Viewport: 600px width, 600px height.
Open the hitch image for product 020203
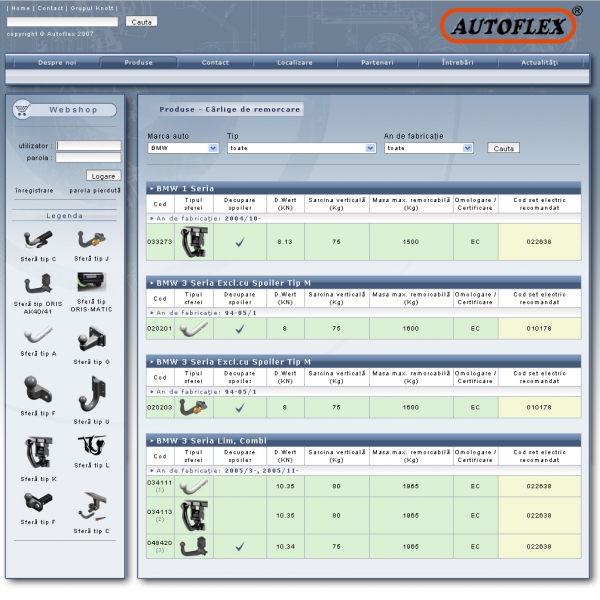[194, 408]
